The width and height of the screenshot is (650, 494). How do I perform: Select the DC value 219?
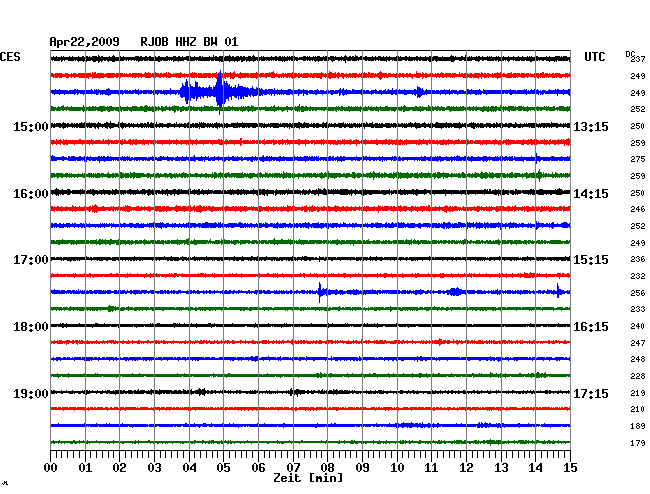(638, 393)
